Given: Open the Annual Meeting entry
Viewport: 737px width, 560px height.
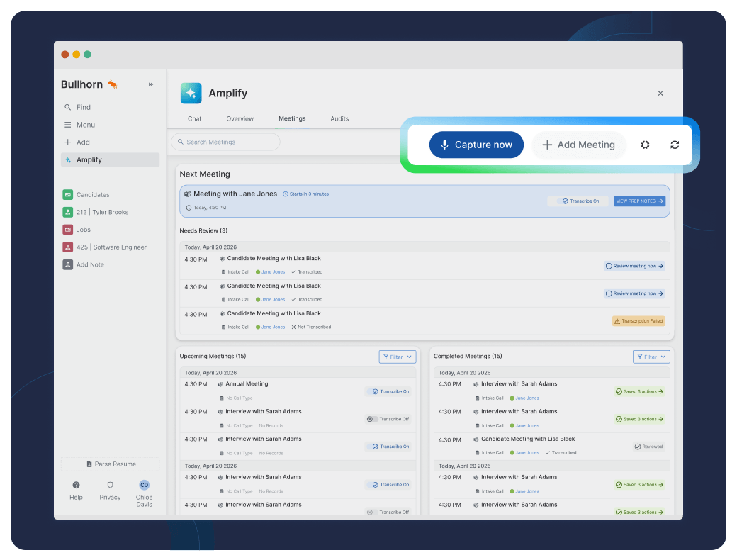Looking at the screenshot, I should point(247,384).
